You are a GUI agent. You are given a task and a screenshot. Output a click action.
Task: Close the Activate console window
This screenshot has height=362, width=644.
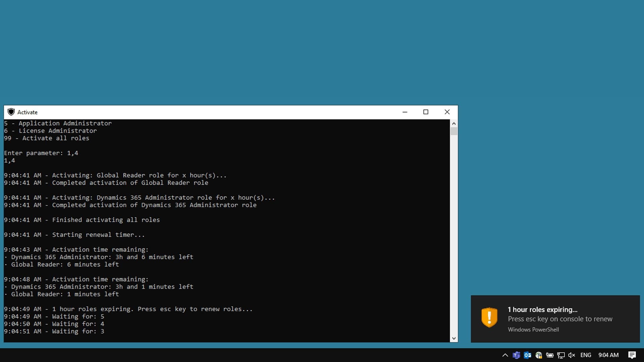[x=447, y=112]
